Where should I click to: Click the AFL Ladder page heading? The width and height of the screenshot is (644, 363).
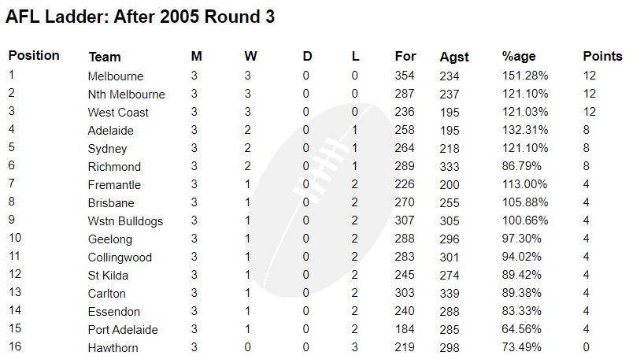(141, 17)
